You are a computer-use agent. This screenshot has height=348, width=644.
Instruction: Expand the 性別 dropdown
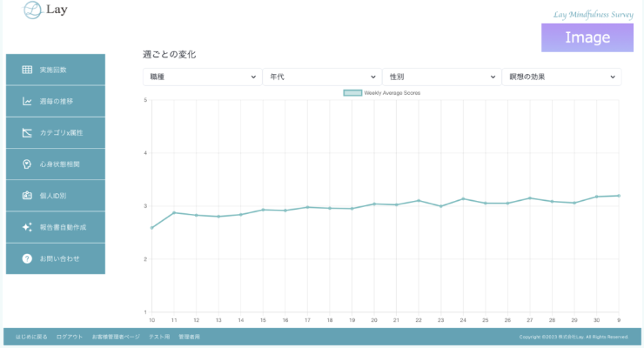442,77
